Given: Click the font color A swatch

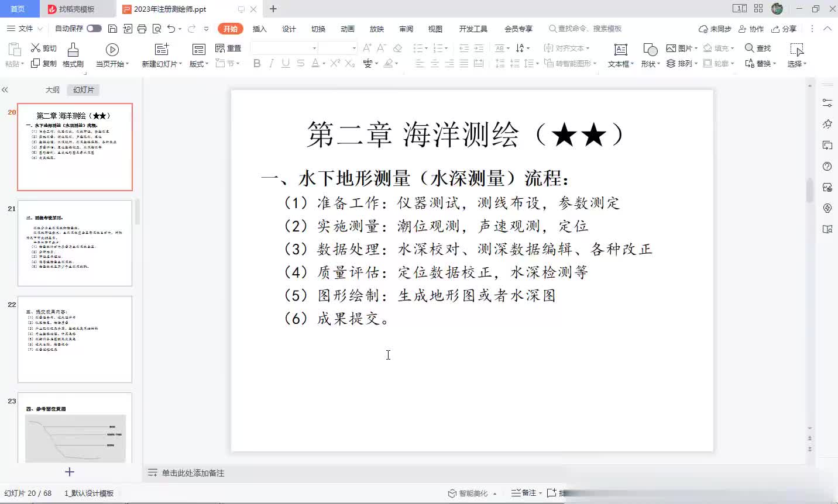Looking at the screenshot, I should pos(315,63).
